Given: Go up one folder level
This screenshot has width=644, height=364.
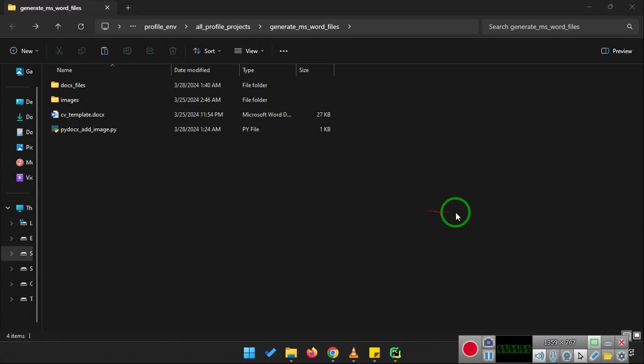Looking at the screenshot, I should click(x=58, y=26).
